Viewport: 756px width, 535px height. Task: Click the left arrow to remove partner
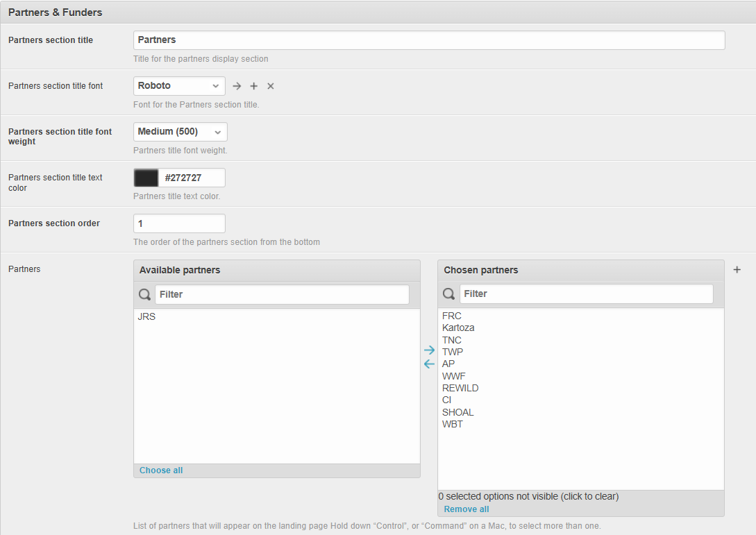(429, 364)
